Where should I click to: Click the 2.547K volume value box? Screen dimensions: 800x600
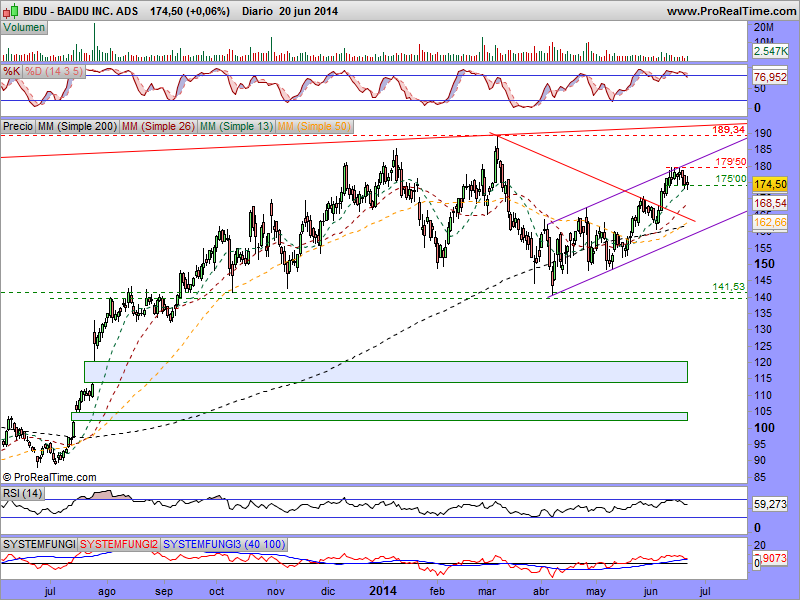point(770,51)
